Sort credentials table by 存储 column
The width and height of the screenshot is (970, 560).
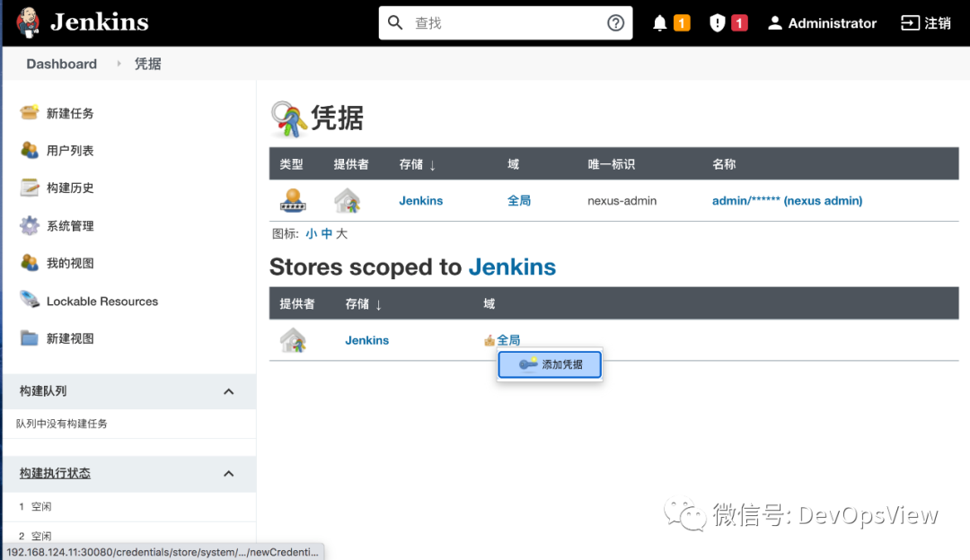coord(418,164)
